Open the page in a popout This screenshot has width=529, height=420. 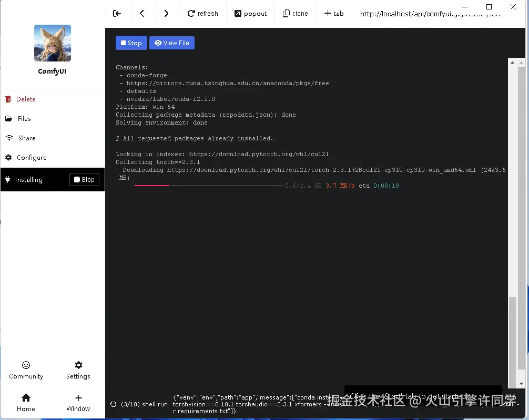pos(250,14)
